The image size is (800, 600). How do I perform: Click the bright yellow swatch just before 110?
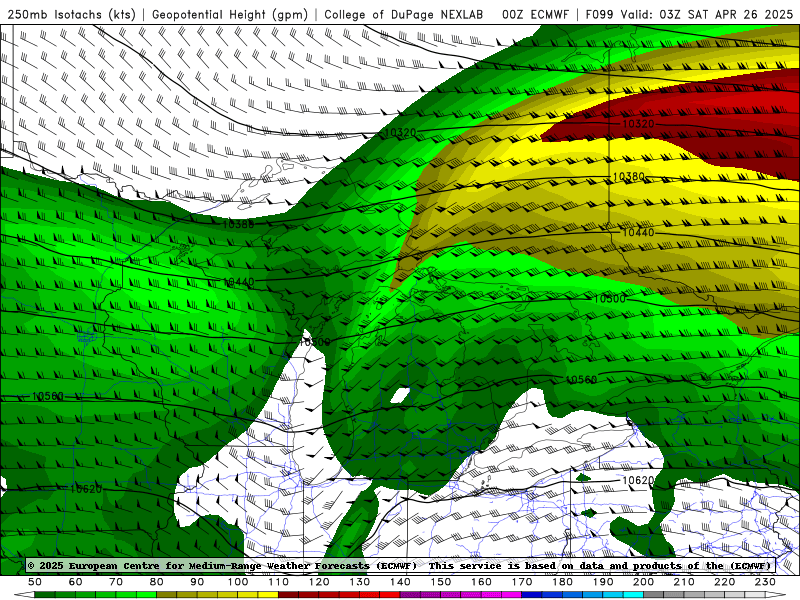coord(268,595)
